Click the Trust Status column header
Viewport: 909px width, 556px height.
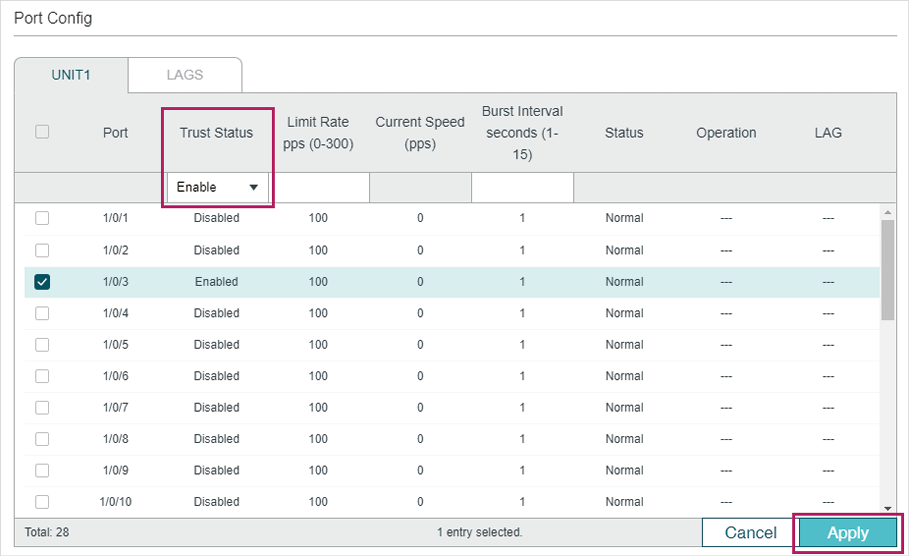pos(216,133)
